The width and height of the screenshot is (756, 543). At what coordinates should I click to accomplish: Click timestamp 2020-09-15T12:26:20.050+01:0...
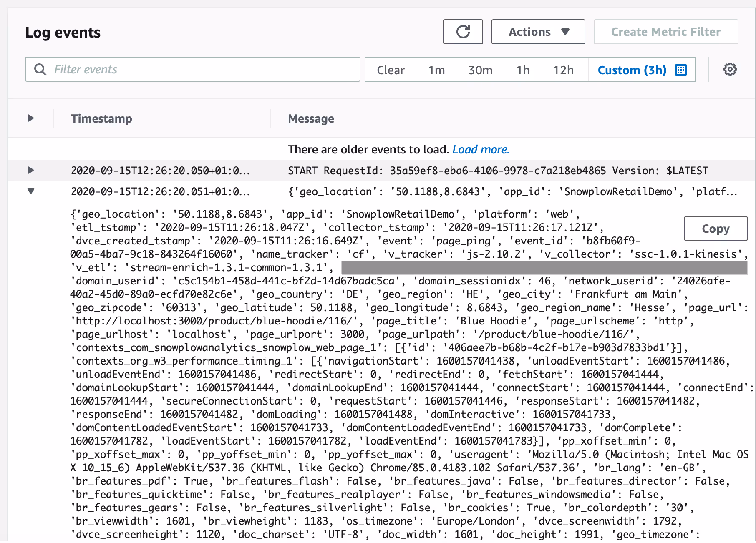tap(160, 171)
